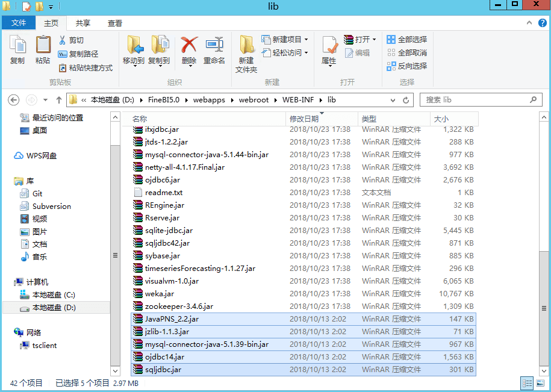Screen dimensions: 551x392
Task: Click the Help question mark icon
Action: pos(543,23)
